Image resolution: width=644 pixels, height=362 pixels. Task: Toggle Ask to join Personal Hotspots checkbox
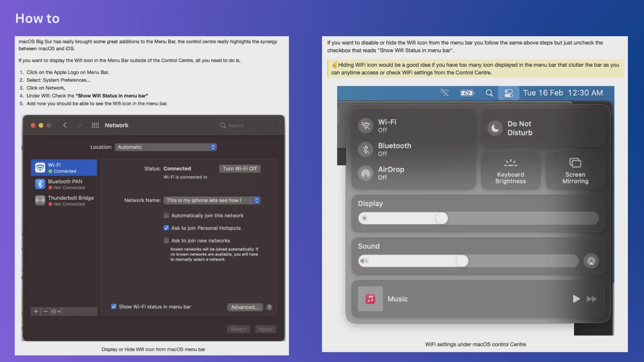point(166,228)
